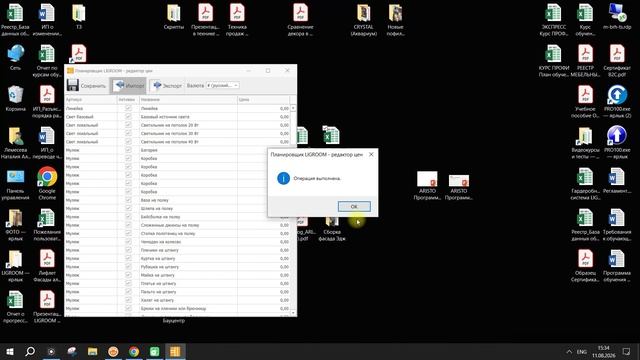Click the LIGROOM editor window title icon

tap(70, 71)
